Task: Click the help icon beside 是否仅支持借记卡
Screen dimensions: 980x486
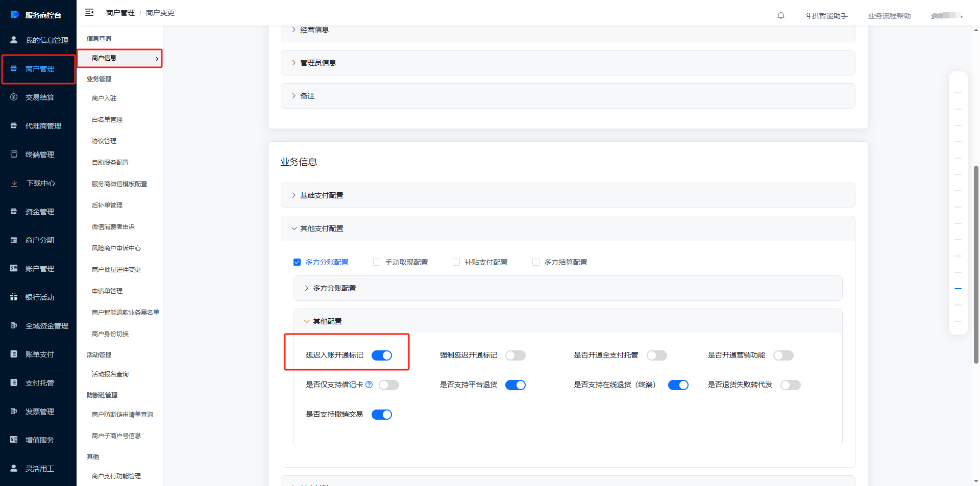Action: pyautogui.click(x=369, y=385)
